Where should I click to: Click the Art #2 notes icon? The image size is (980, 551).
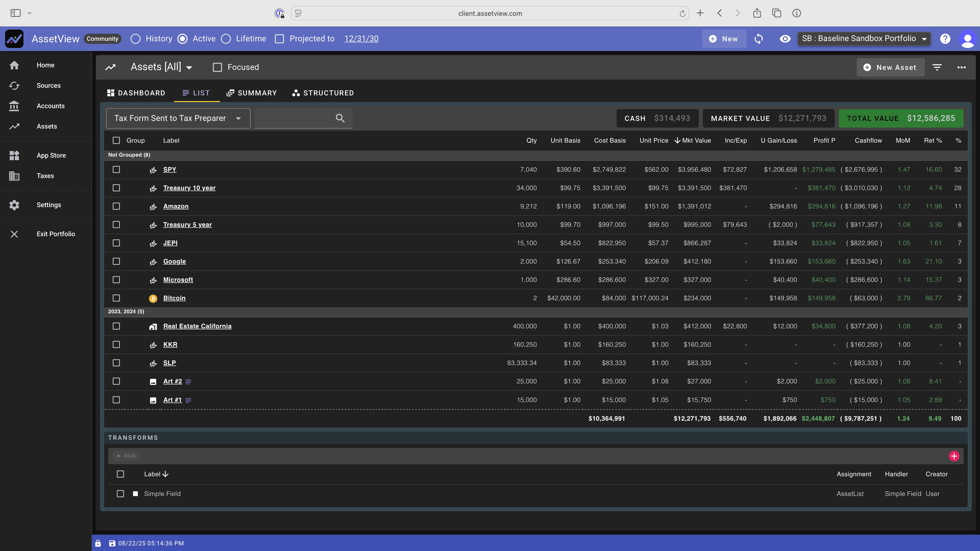tap(188, 381)
